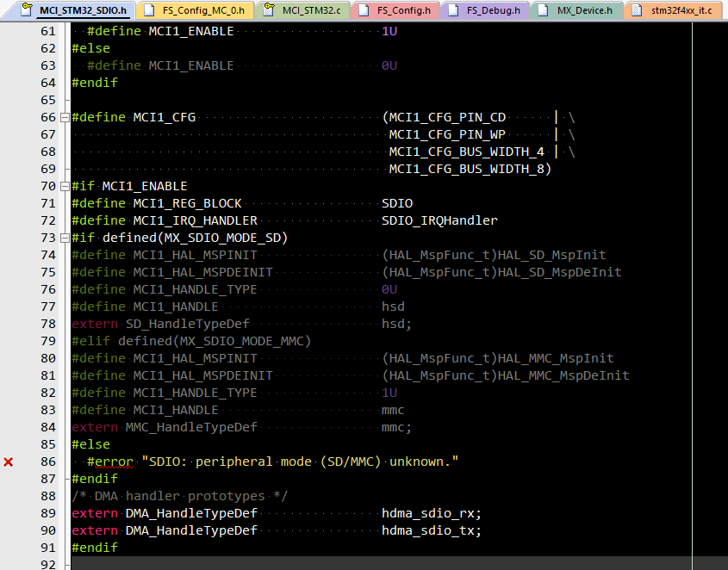The width and height of the screenshot is (728, 570).
Task: Click the red error marker beside line 86
Action: [9, 462]
